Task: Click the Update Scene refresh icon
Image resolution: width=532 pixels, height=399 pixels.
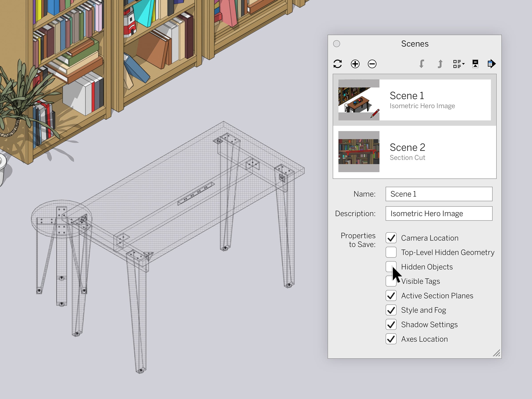Action: tap(337, 64)
